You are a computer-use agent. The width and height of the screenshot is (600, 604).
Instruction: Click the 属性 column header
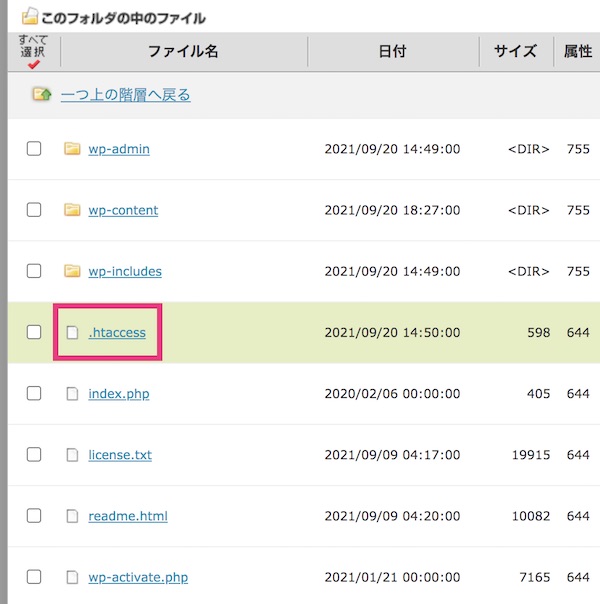[578, 51]
